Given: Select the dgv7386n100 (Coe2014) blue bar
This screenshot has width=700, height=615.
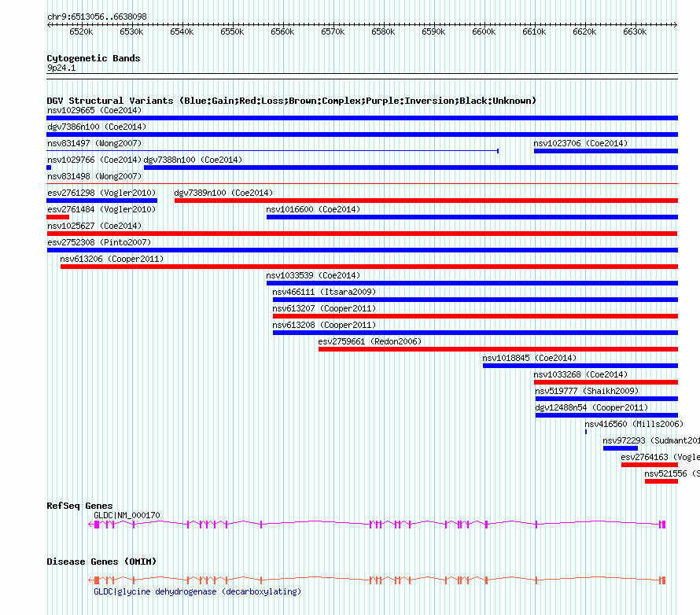Looking at the screenshot, I should [x=362, y=134].
